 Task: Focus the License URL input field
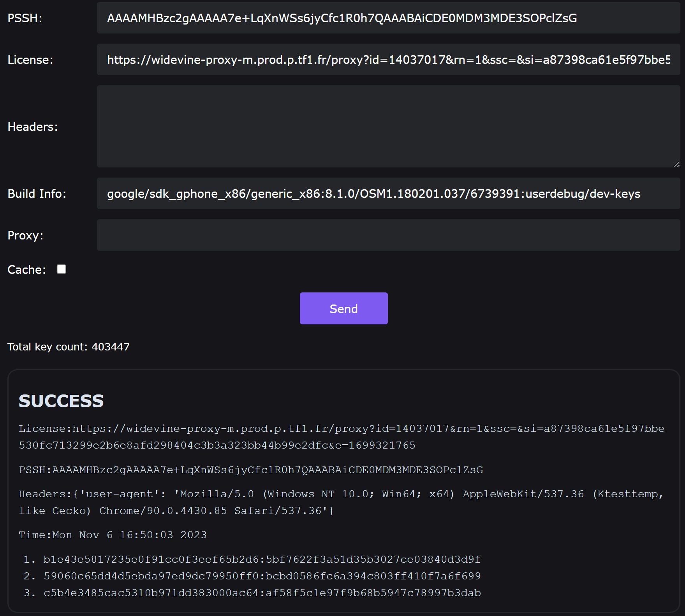coord(388,60)
